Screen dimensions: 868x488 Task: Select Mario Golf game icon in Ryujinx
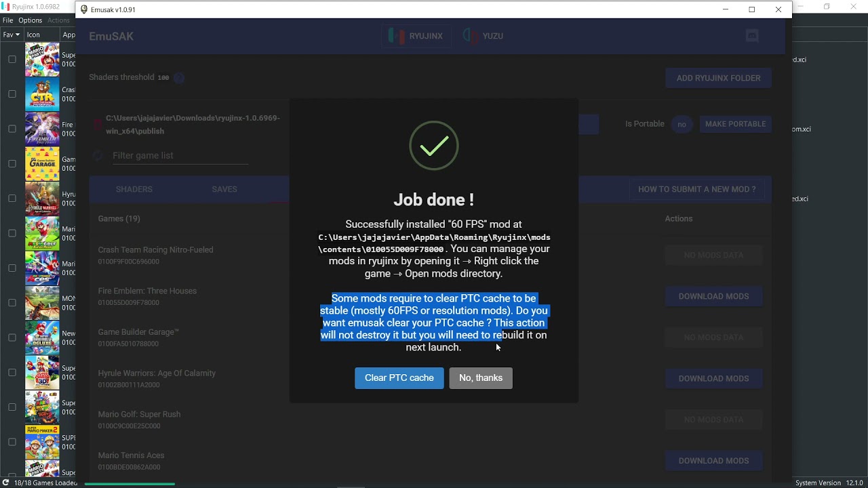[x=42, y=233]
